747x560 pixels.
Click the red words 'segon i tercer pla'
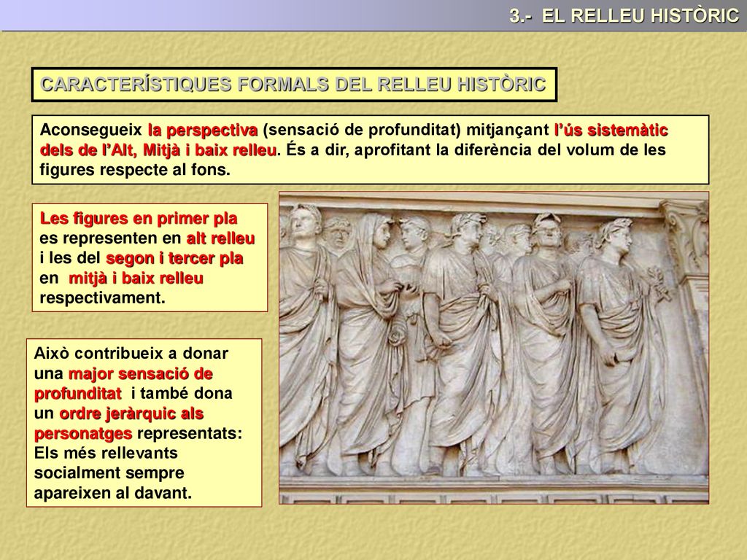pyautogui.click(x=174, y=258)
